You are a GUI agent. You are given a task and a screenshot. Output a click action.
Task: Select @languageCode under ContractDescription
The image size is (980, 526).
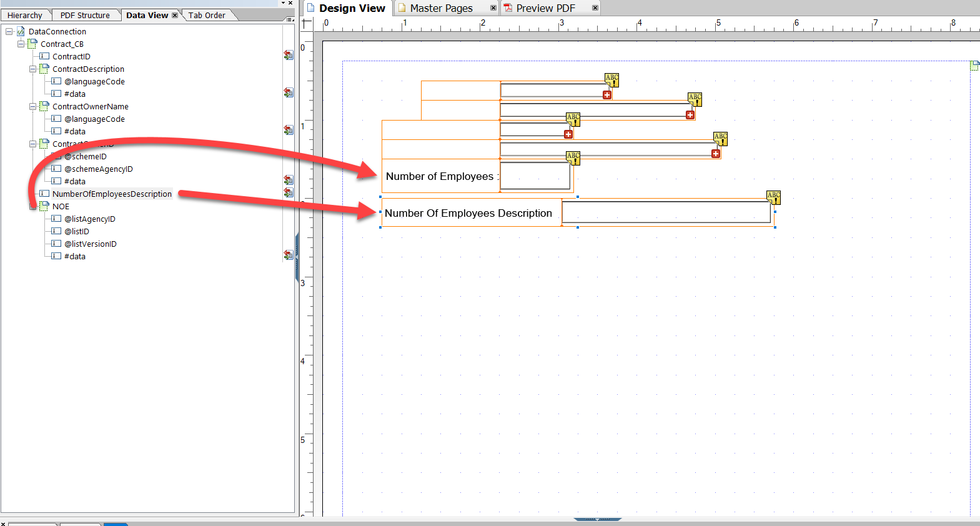point(94,81)
